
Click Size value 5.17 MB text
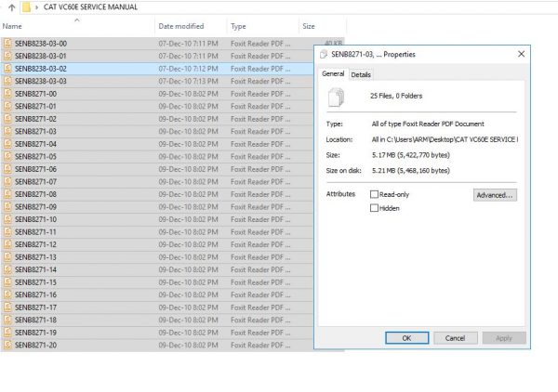(411, 155)
